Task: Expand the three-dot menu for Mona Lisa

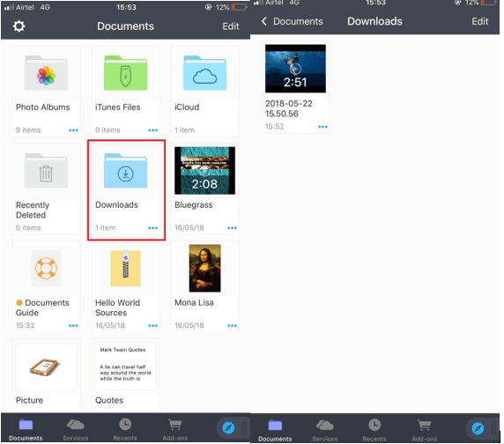Action: pyautogui.click(x=232, y=325)
